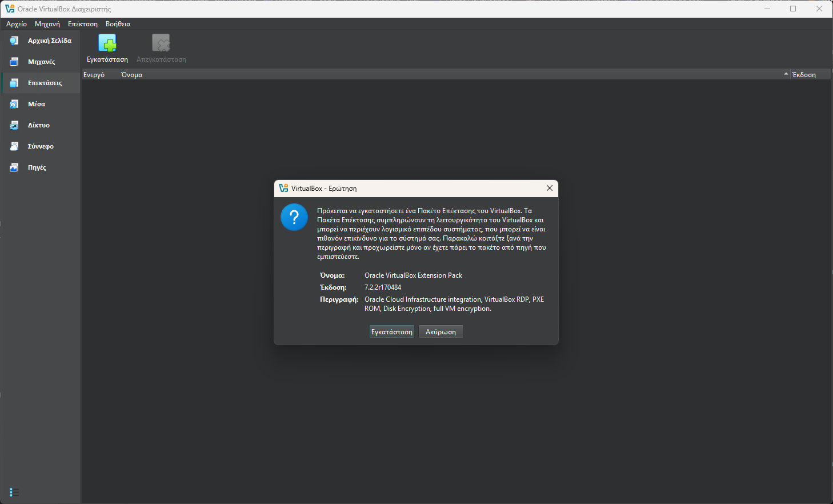Toggle the sidebar list icon at bottom left
This screenshot has width=833, height=504.
[x=14, y=492]
